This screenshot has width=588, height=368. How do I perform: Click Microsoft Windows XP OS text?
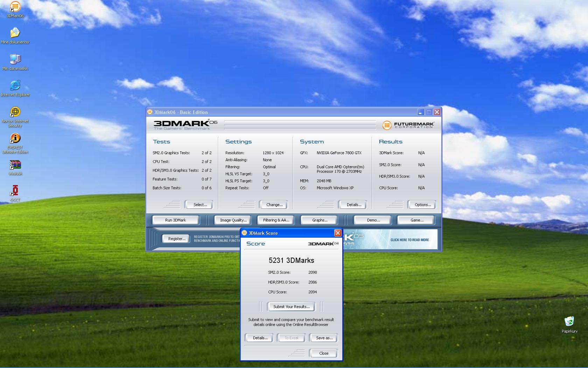tap(335, 188)
